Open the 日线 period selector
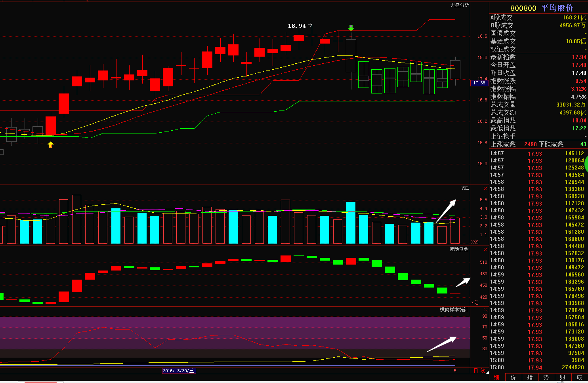 coord(479,371)
